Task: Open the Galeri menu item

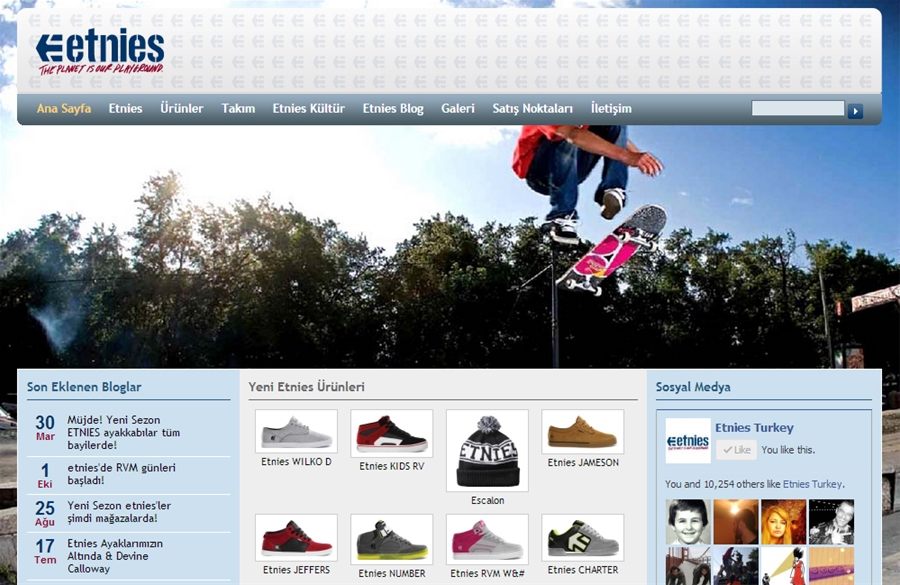Action: [457, 108]
